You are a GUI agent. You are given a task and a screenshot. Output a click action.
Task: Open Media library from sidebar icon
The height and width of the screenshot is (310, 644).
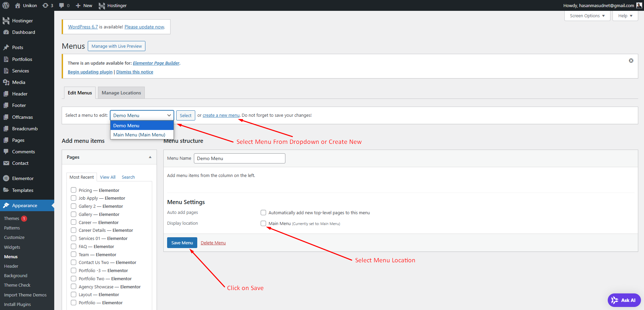6,82
